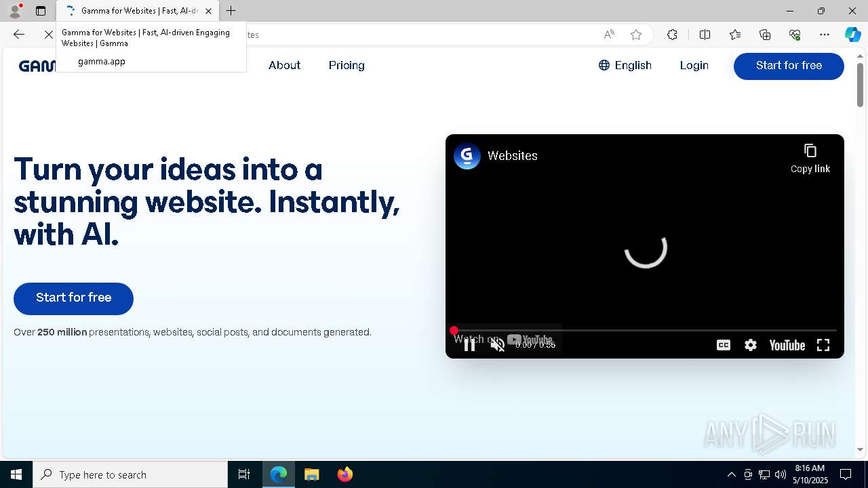The height and width of the screenshot is (488, 868).
Task: Open Settings and more menu
Action: click(825, 35)
